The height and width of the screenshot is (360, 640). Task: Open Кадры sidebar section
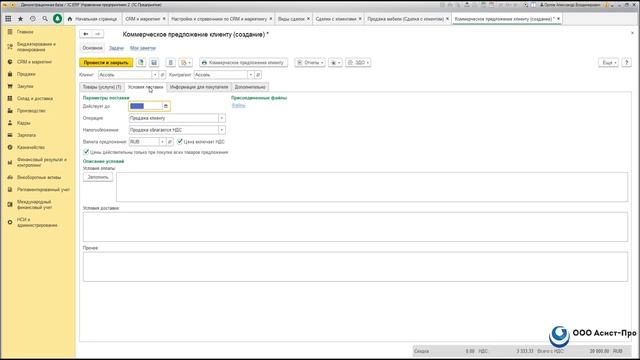pyautogui.click(x=24, y=123)
